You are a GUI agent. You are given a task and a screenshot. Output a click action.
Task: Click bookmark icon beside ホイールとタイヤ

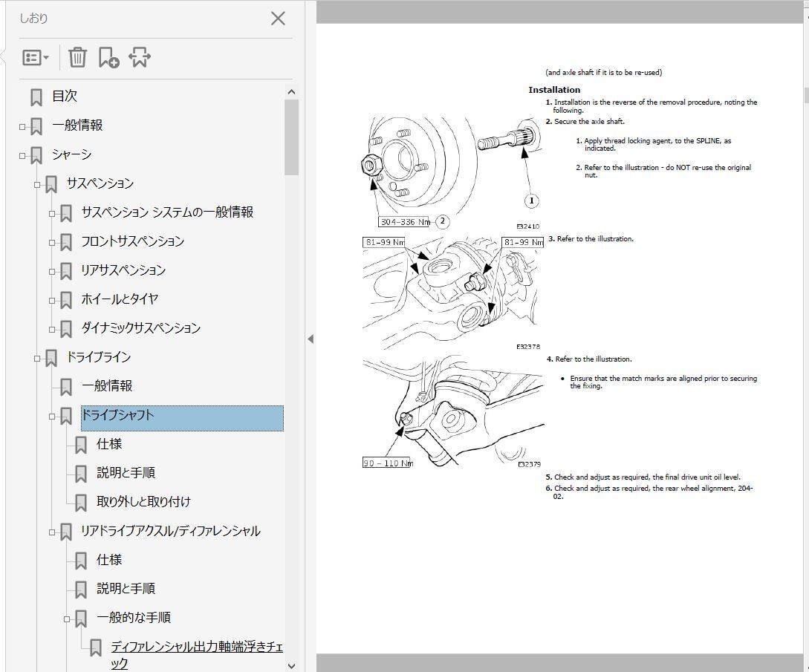(x=66, y=300)
